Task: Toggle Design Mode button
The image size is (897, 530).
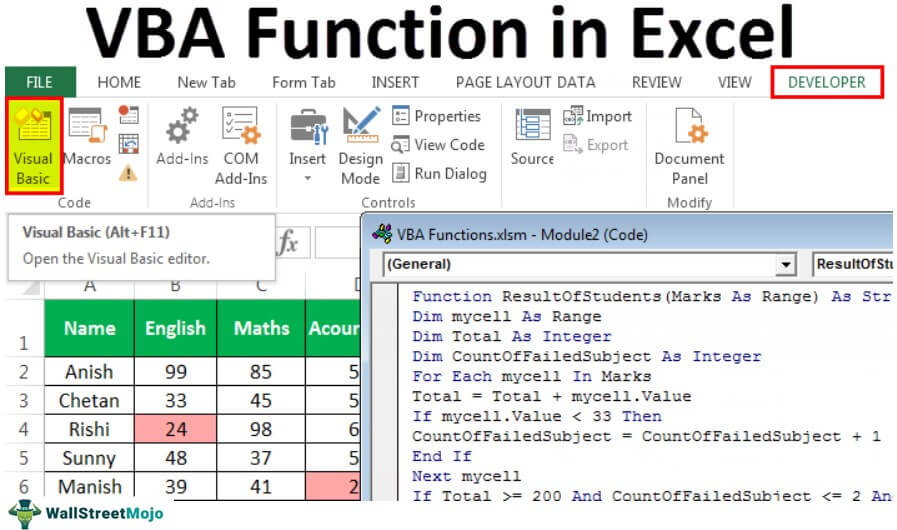Action: click(x=360, y=146)
